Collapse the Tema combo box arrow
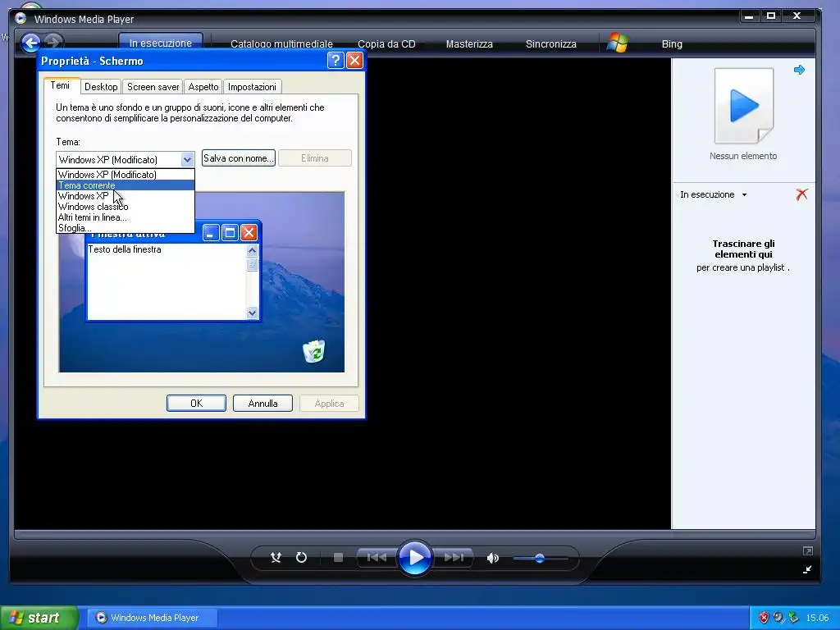The image size is (840, 630). click(187, 159)
